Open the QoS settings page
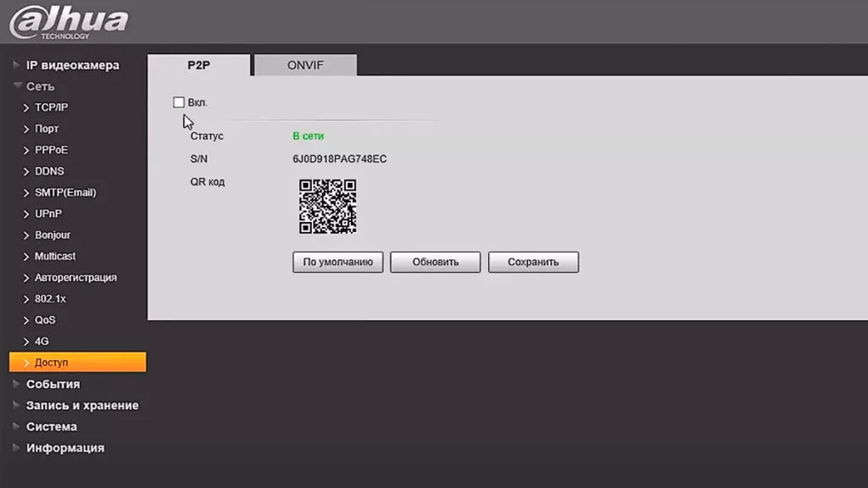Image resolution: width=868 pixels, height=488 pixels. 45,319
